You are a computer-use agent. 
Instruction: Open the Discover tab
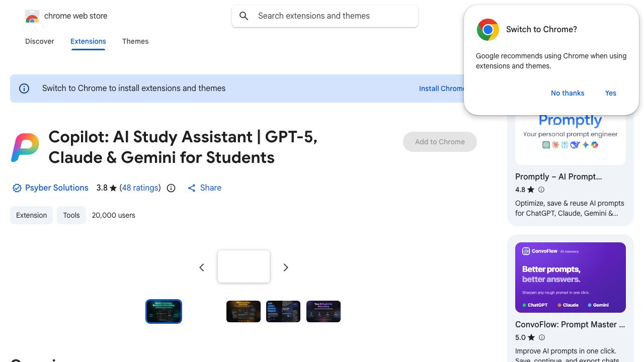tap(40, 41)
